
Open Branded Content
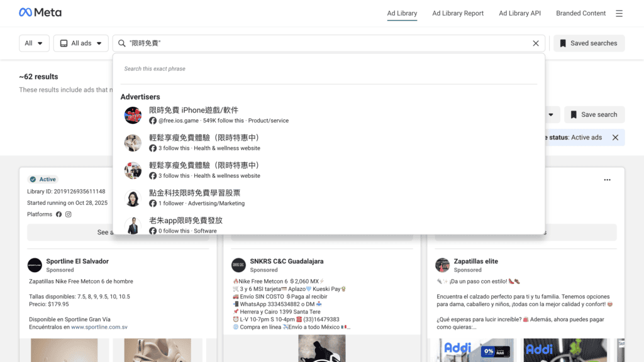tap(580, 13)
